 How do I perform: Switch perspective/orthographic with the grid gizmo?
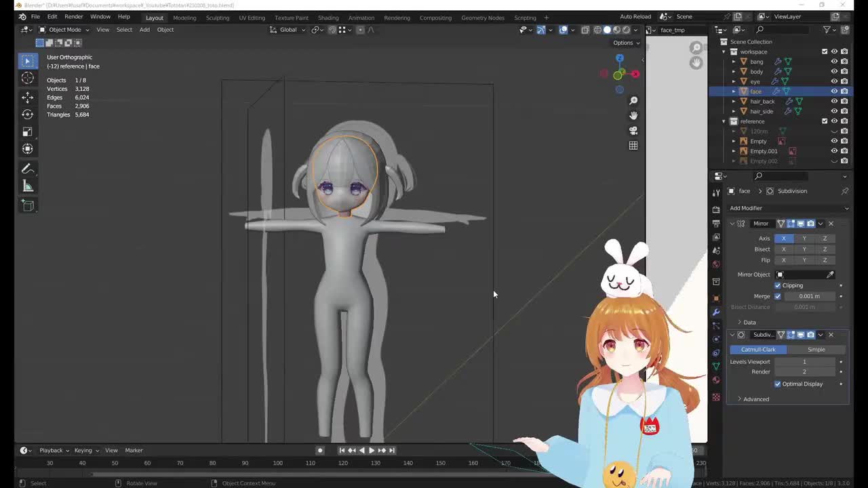(x=633, y=145)
